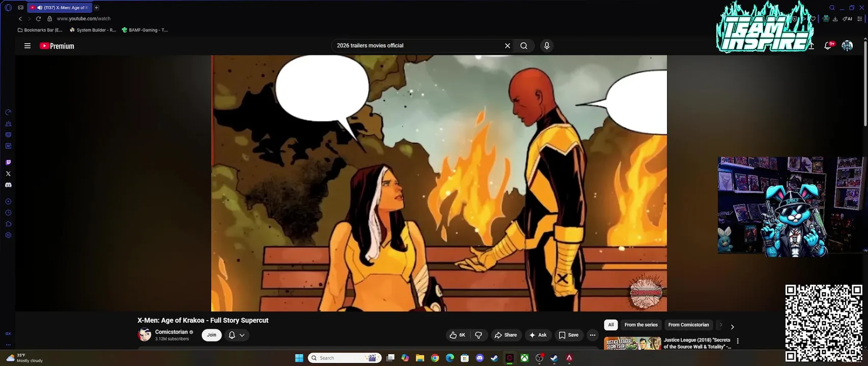Image resolution: width=868 pixels, height=366 pixels.
Task: Open Comicstorian channel name link
Action: 171,332
